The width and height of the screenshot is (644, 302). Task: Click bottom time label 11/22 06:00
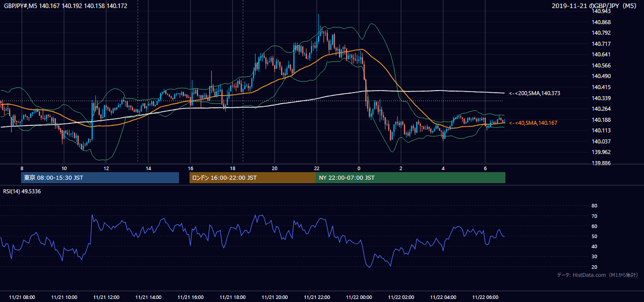pyautogui.click(x=485, y=297)
